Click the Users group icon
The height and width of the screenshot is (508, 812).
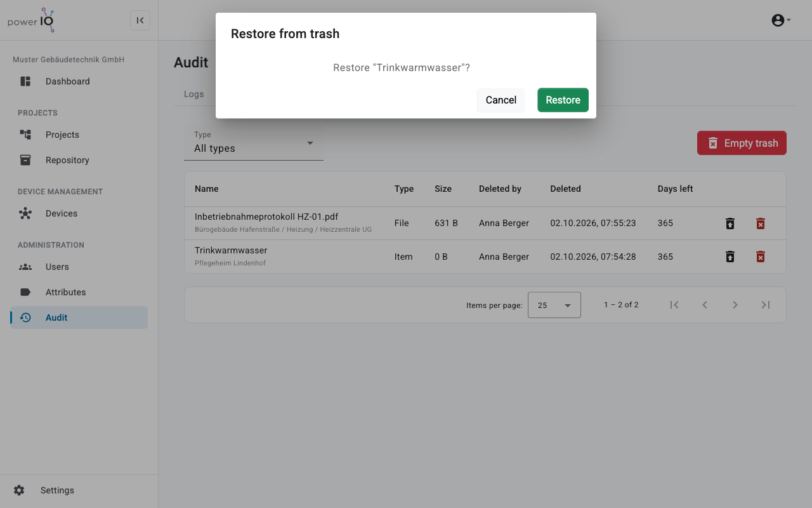[x=25, y=267]
